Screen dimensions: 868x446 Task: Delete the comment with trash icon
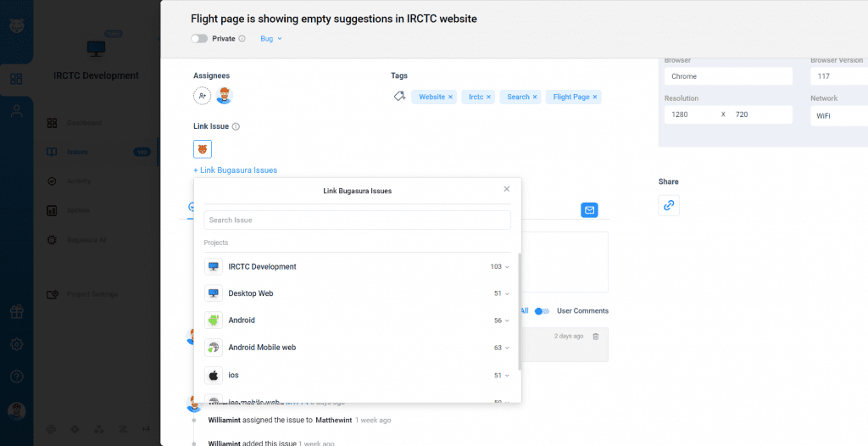pyautogui.click(x=596, y=337)
